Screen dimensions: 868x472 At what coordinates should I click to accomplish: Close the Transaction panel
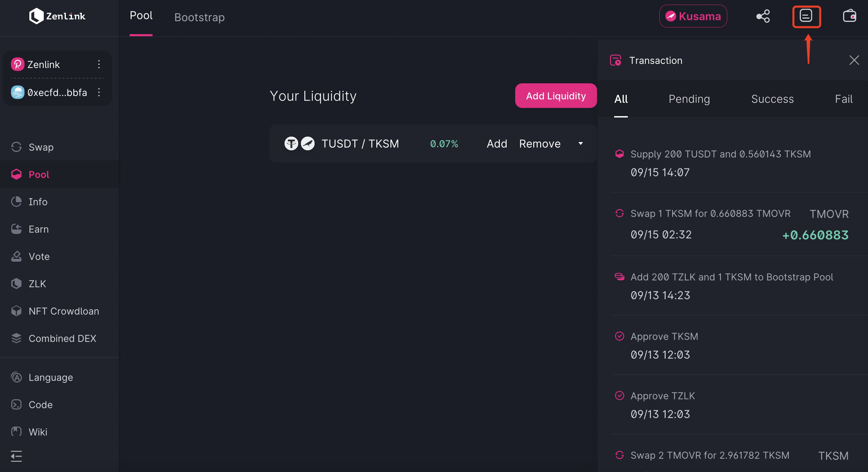tap(854, 60)
